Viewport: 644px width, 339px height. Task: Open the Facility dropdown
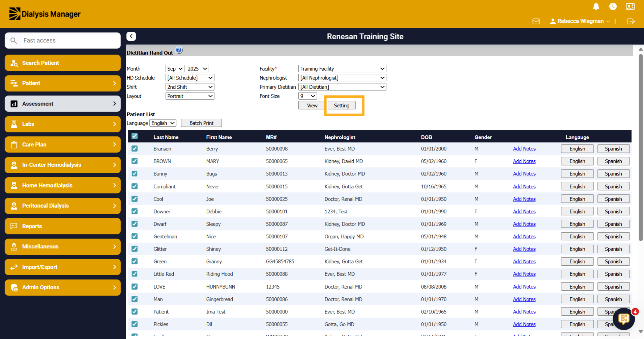click(342, 69)
